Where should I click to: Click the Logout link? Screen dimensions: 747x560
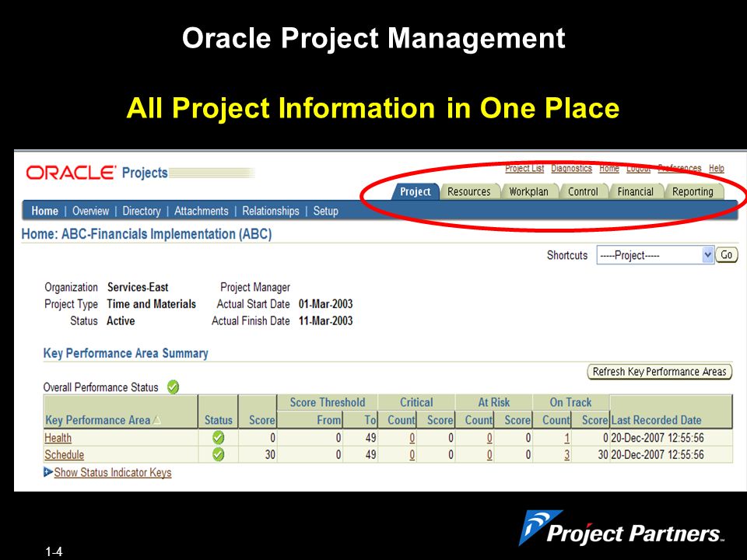[x=638, y=168]
